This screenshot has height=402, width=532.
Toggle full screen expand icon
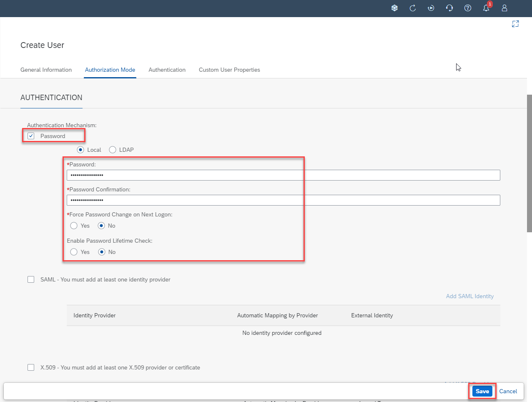(515, 24)
